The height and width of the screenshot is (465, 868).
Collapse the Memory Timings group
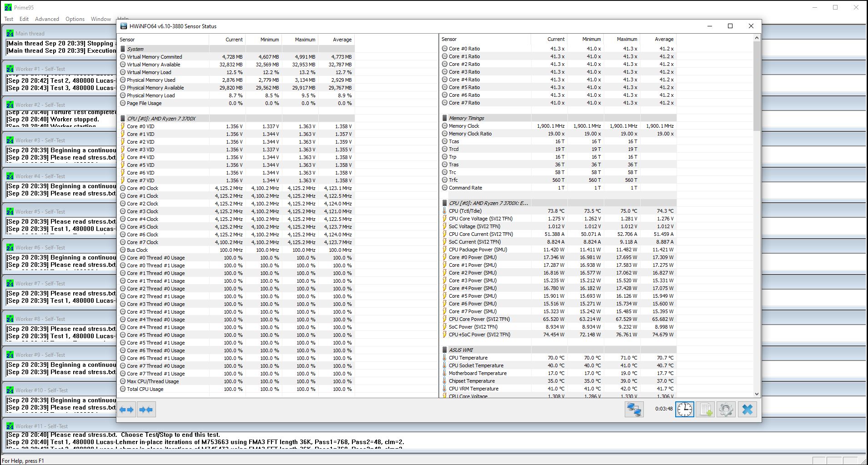pos(466,118)
